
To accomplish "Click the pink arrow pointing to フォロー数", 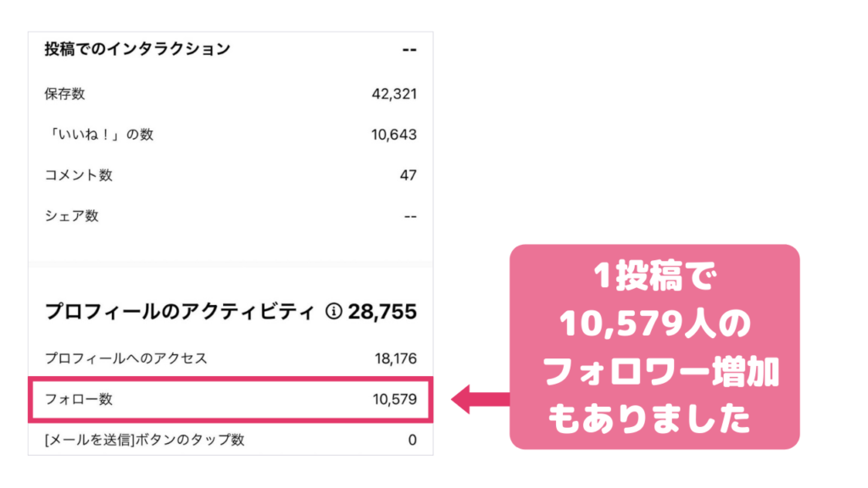I will pos(481,399).
